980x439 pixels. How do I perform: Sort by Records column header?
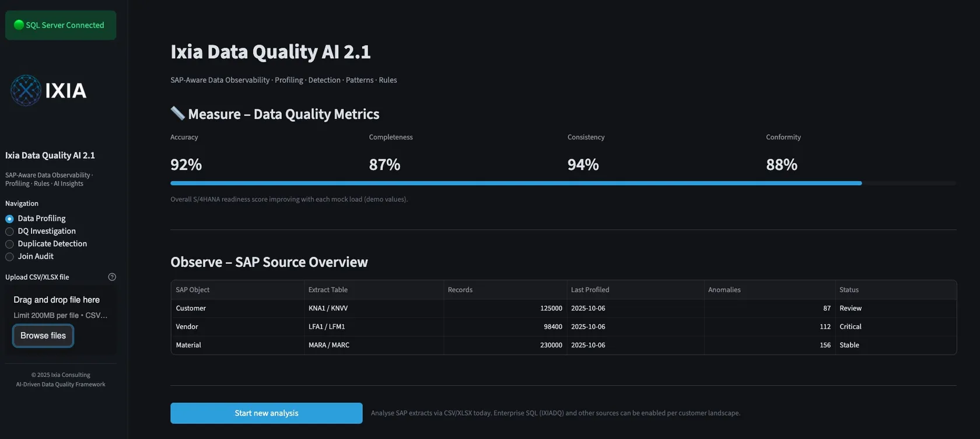pyautogui.click(x=505, y=290)
